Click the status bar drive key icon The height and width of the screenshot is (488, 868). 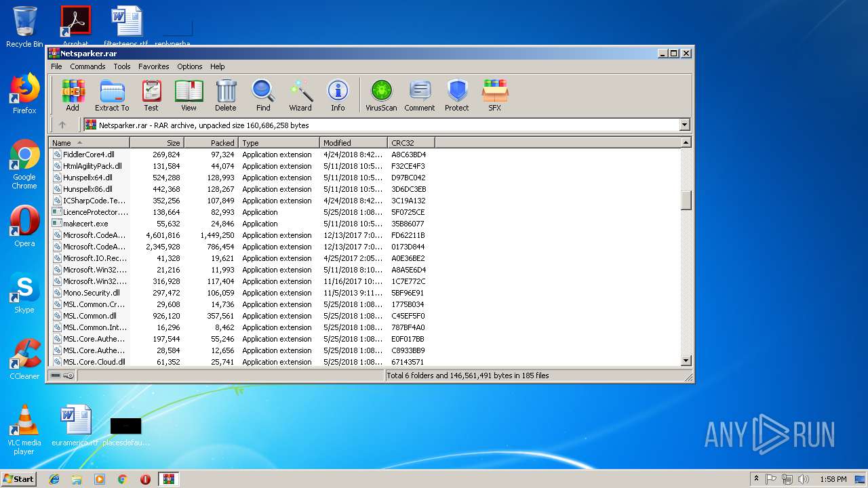pyautogui.click(x=62, y=375)
